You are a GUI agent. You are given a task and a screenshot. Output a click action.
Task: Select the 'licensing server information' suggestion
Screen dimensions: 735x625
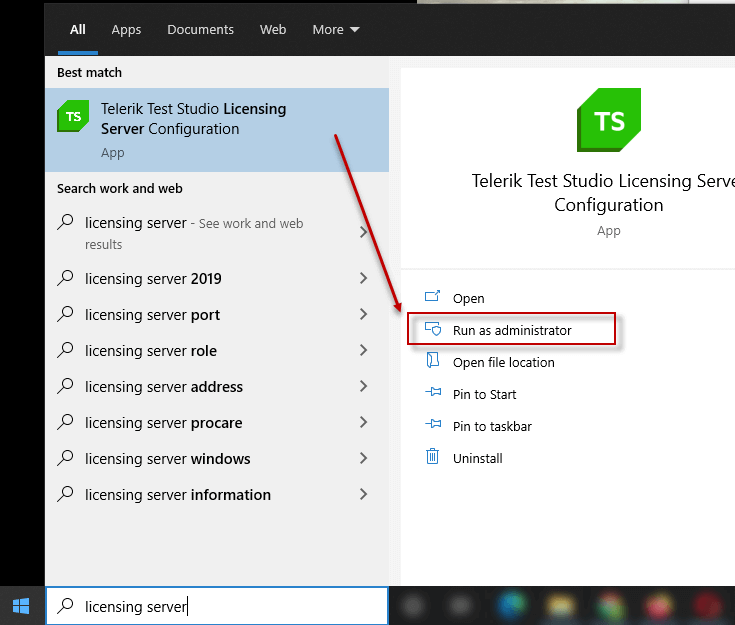tap(217, 495)
